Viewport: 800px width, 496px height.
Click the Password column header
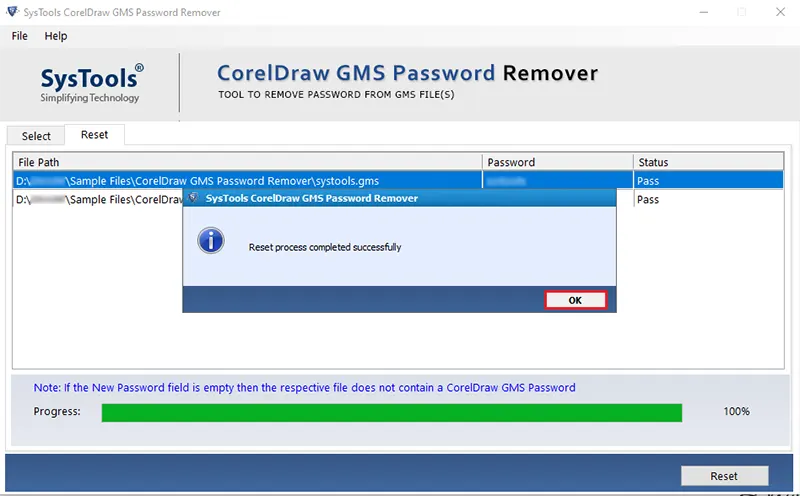[558, 162]
